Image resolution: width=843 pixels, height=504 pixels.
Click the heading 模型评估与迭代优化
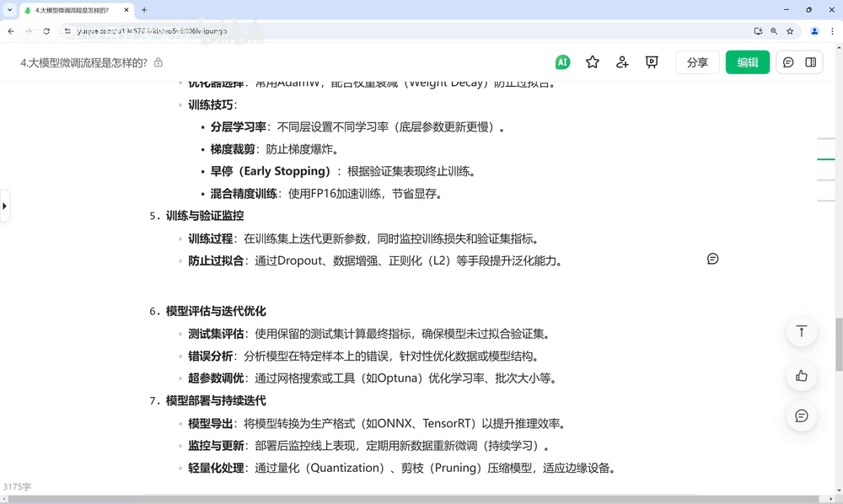pyautogui.click(x=216, y=311)
